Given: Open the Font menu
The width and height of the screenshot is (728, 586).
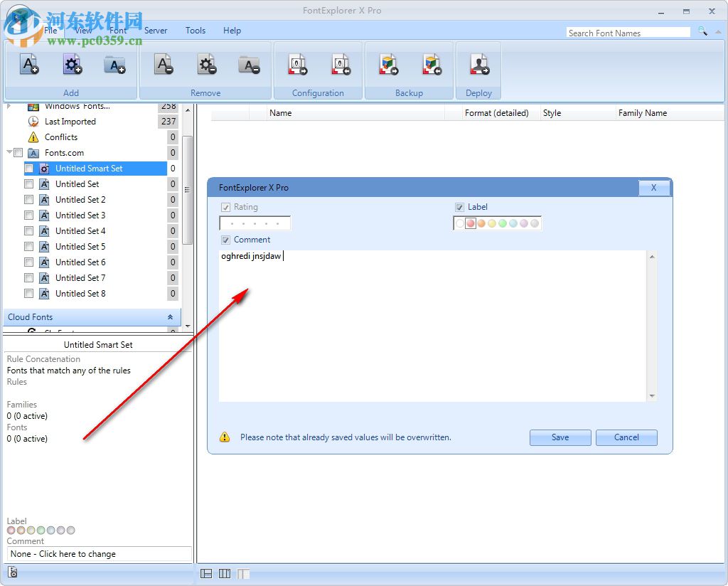Looking at the screenshot, I should coord(118,31).
